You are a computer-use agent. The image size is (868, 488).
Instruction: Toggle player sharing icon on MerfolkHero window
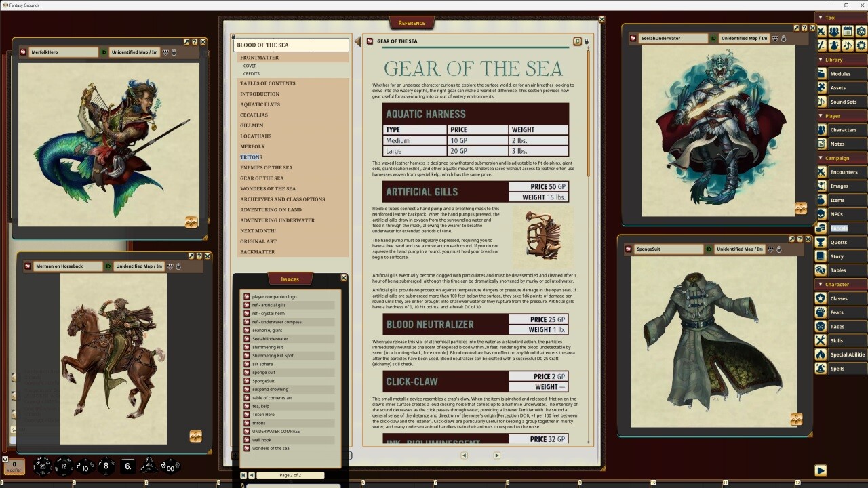[165, 52]
